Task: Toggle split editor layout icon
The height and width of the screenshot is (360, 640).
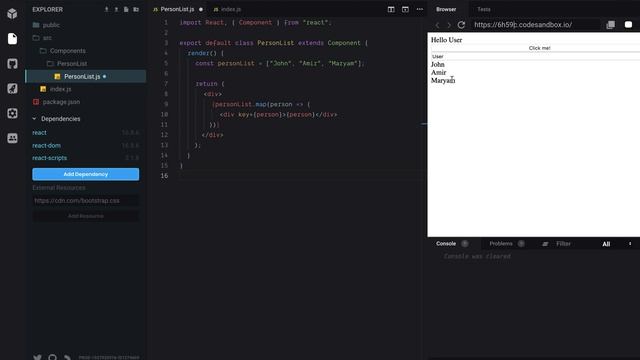Action: (391, 9)
